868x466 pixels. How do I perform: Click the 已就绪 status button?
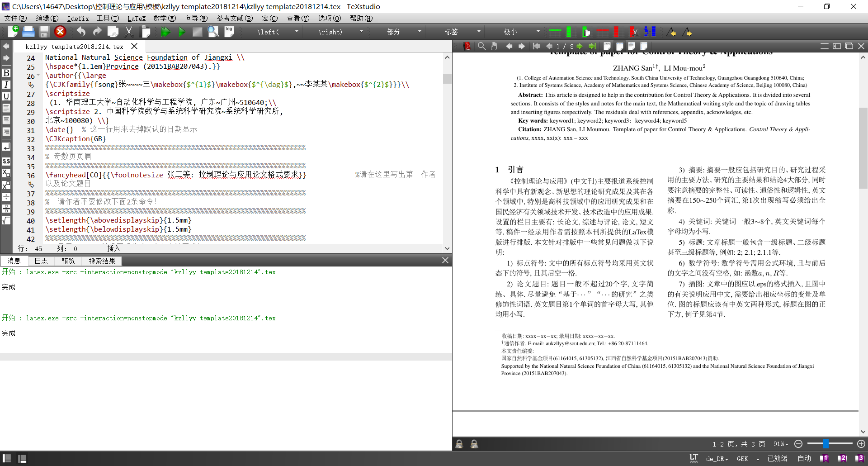pyautogui.click(x=776, y=458)
